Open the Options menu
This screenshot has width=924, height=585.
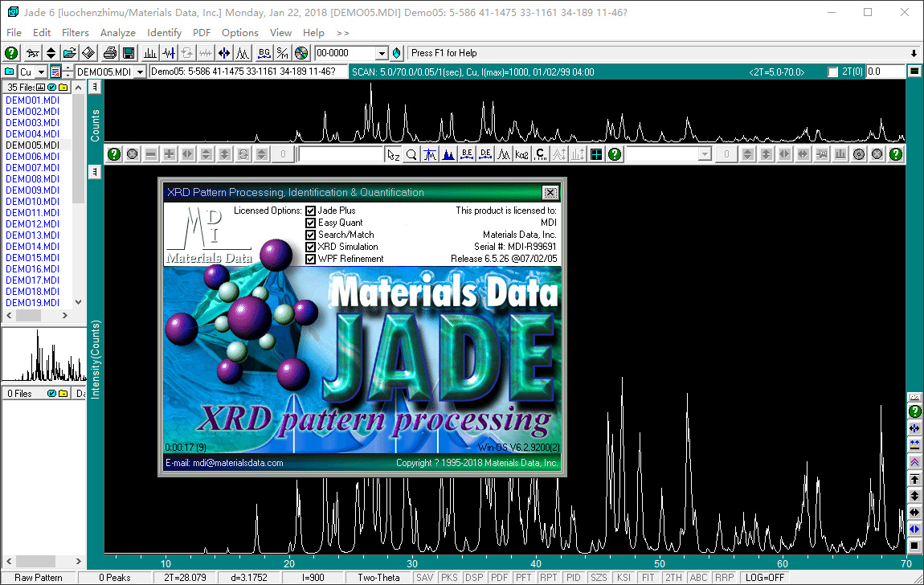[240, 33]
